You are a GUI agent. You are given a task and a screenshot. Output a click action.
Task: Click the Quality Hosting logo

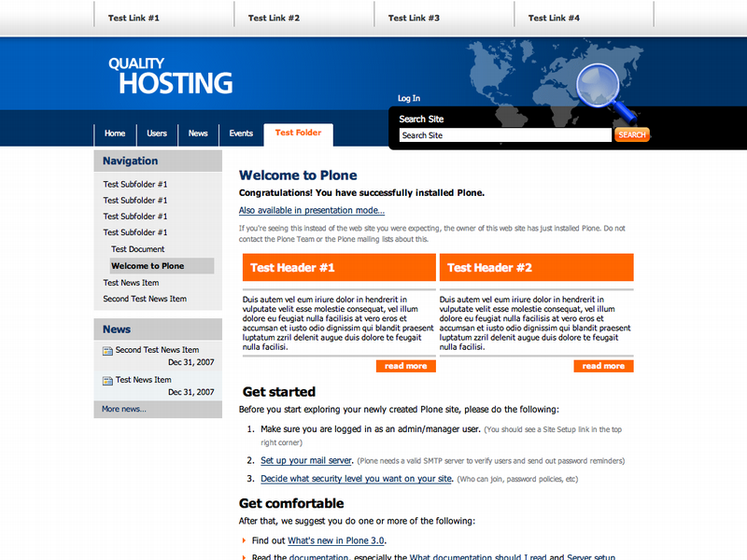170,77
